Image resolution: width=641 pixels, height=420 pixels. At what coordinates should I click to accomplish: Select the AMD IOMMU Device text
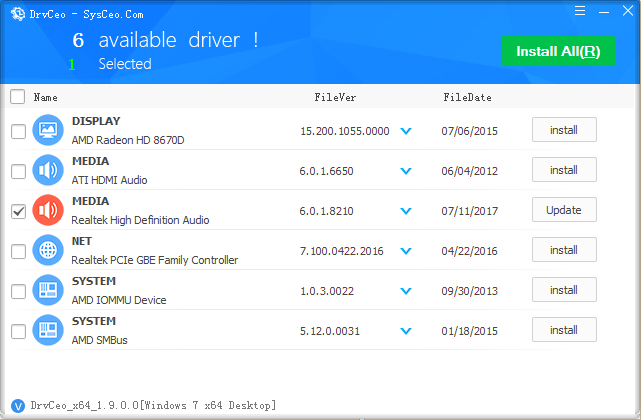pos(119,300)
